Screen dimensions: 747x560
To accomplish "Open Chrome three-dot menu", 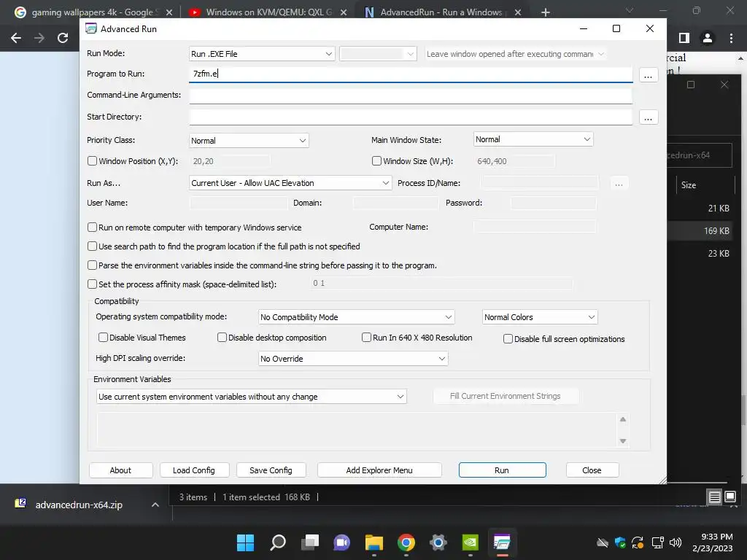I will click(731, 38).
